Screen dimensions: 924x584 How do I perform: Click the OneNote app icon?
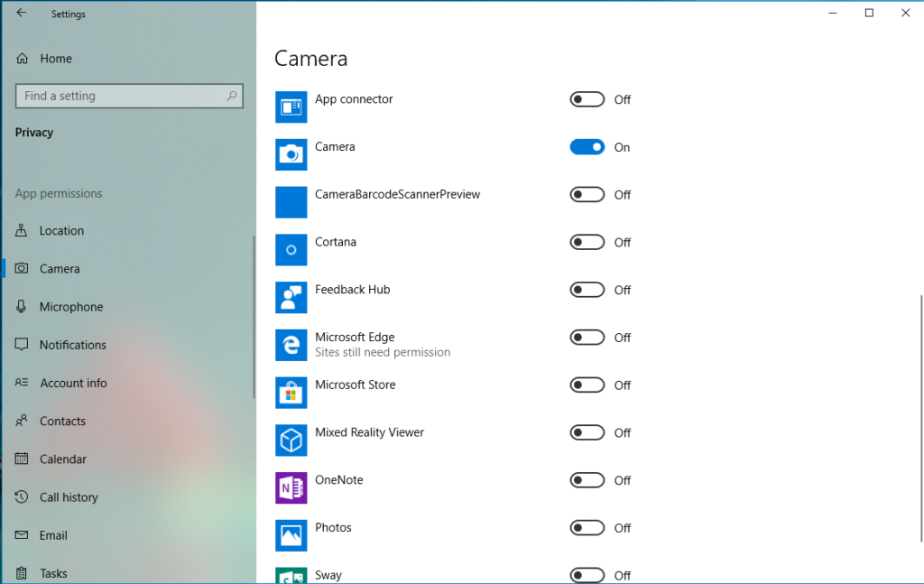[291, 487]
